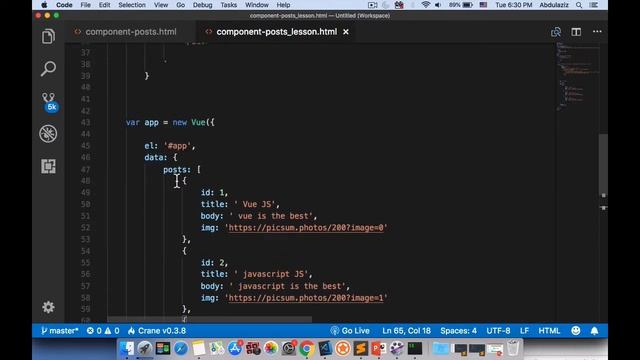The height and width of the screenshot is (360, 640).
Task: Open the Selection menu
Action: coord(132,5)
